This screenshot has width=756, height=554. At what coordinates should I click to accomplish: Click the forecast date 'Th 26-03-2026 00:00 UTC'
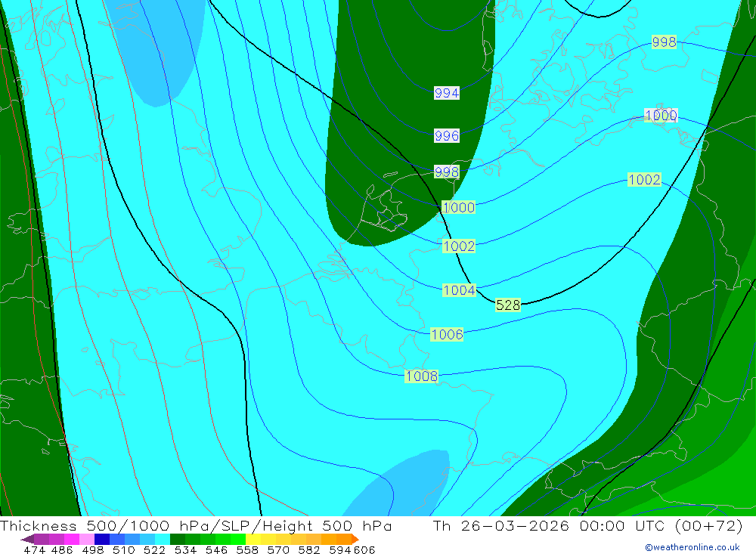(550, 525)
